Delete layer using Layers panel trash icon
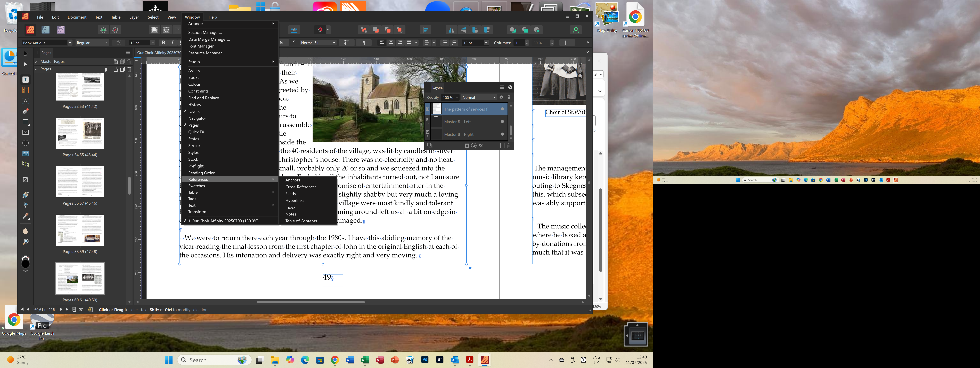 [x=509, y=146]
